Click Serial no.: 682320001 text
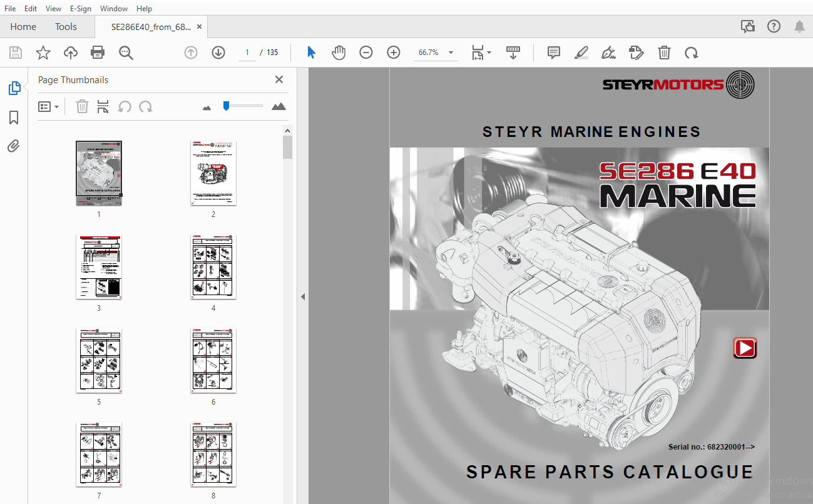The height and width of the screenshot is (504, 813). coord(712,446)
